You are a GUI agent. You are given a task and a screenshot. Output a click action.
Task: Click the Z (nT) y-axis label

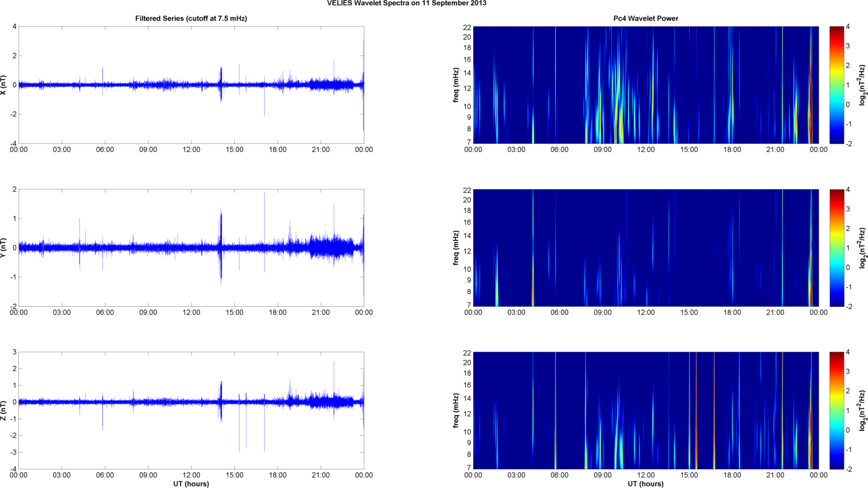click(x=4, y=411)
